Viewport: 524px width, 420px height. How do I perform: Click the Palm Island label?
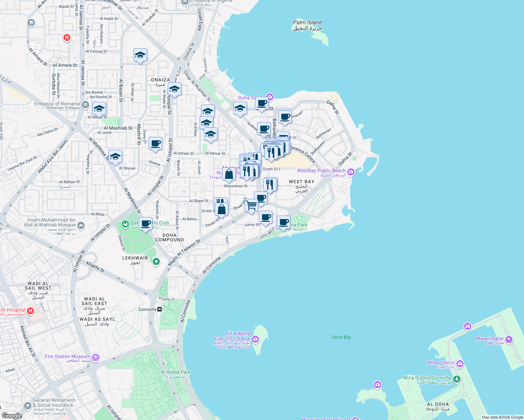[x=307, y=22]
